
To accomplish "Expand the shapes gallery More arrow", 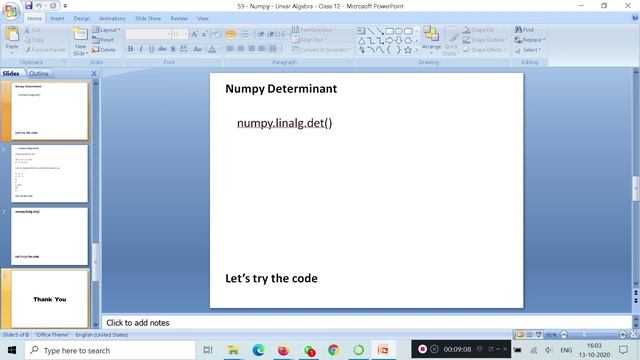I will [x=416, y=50].
